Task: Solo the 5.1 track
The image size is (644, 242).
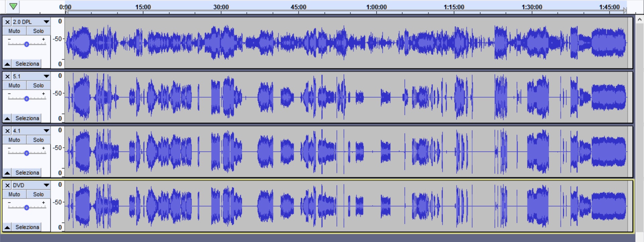Action: 38,85
